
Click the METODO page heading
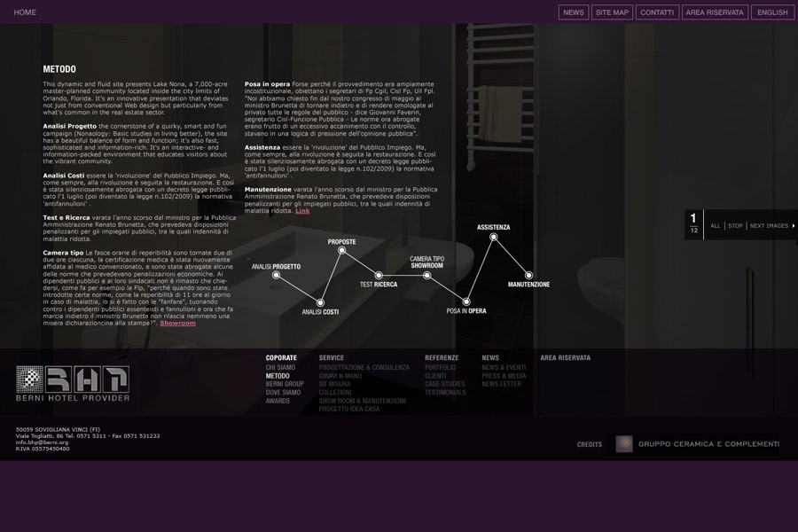point(59,69)
